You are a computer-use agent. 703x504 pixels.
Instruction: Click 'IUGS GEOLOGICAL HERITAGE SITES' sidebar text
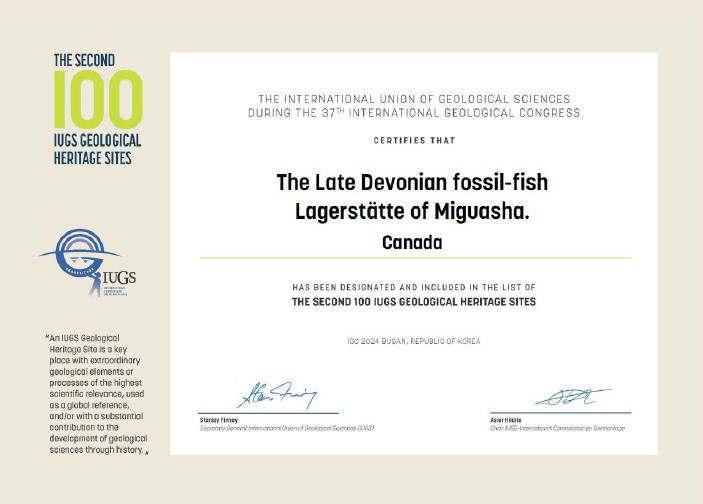97,149
